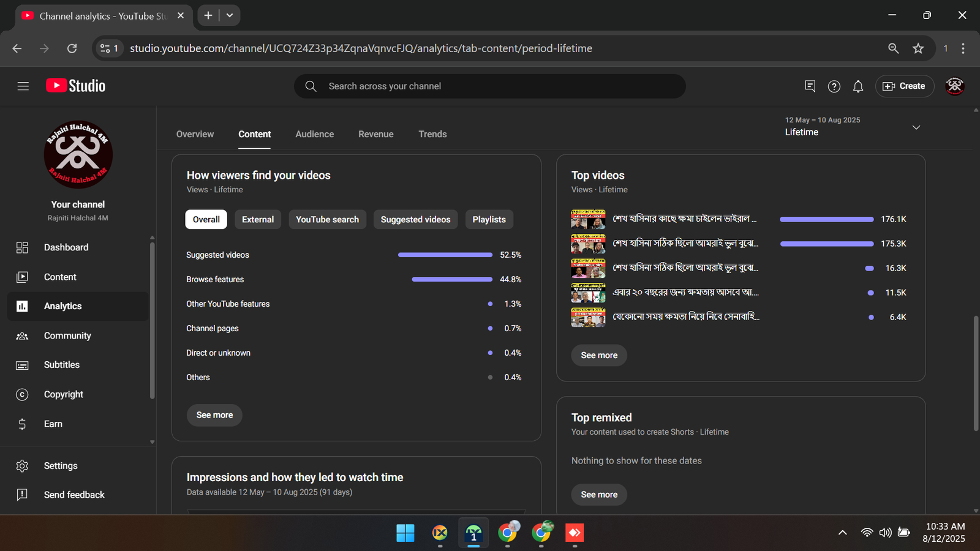Click the Suggested videos 52.5% bar
The height and width of the screenshot is (551, 980).
[445, 255]
